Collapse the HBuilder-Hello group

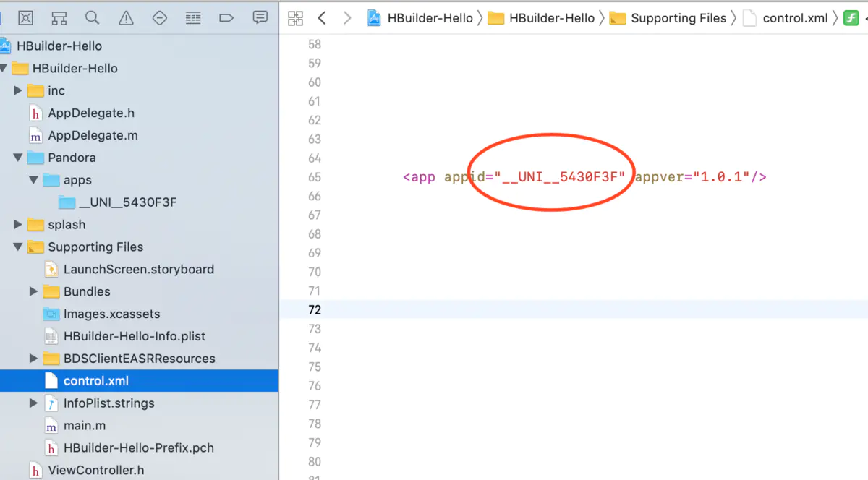coord(4,69)
